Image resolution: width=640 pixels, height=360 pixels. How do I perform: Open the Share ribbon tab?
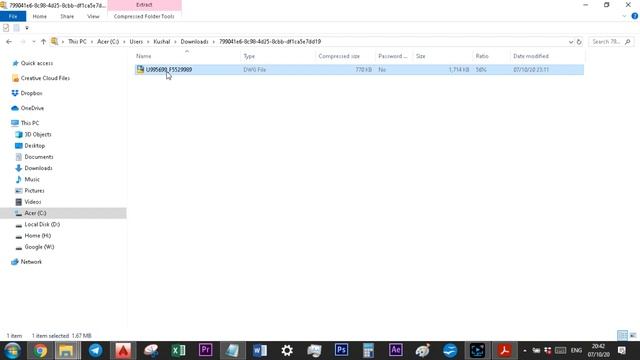point(67,16)
